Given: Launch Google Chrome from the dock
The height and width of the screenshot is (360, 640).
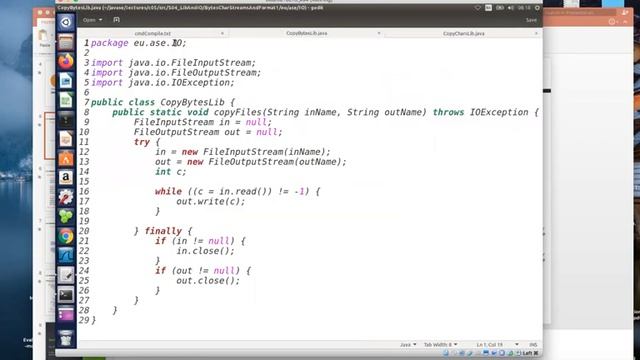Looking at the screenshot, I should 66,237.
